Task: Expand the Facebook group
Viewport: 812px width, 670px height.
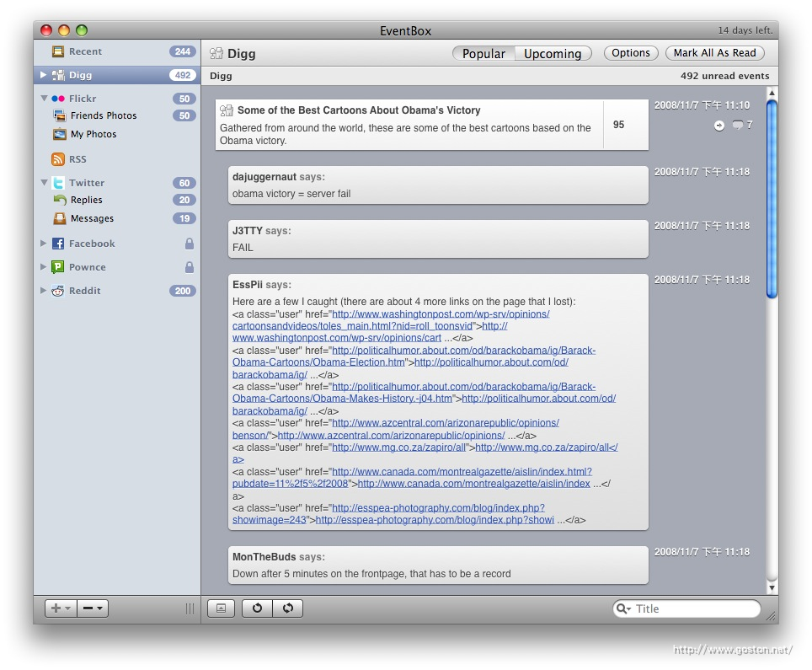Action: tap(44, 243)
